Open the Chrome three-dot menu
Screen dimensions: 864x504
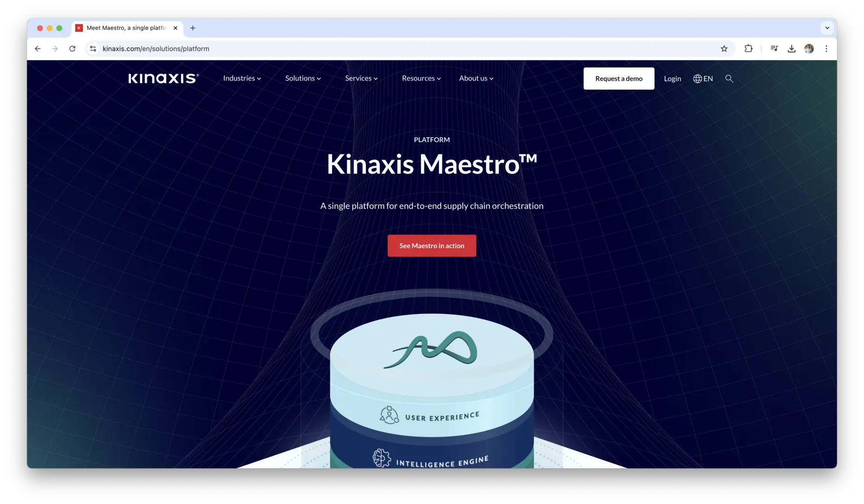pyautogui.click(x=826, y=49)
